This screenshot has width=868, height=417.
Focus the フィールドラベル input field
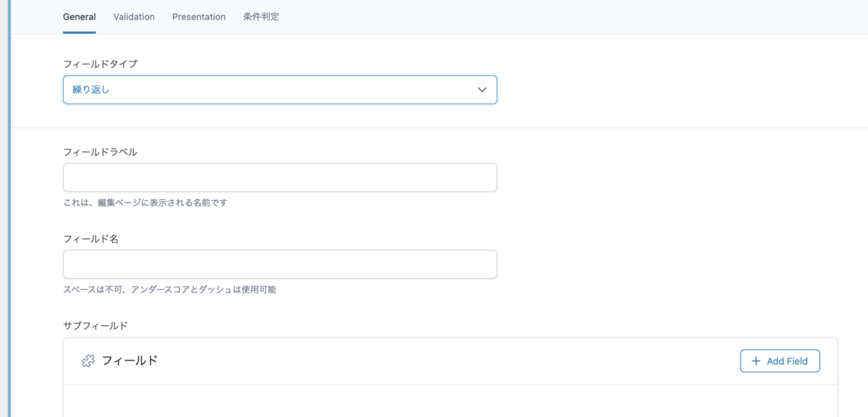[x=280, y=177]
